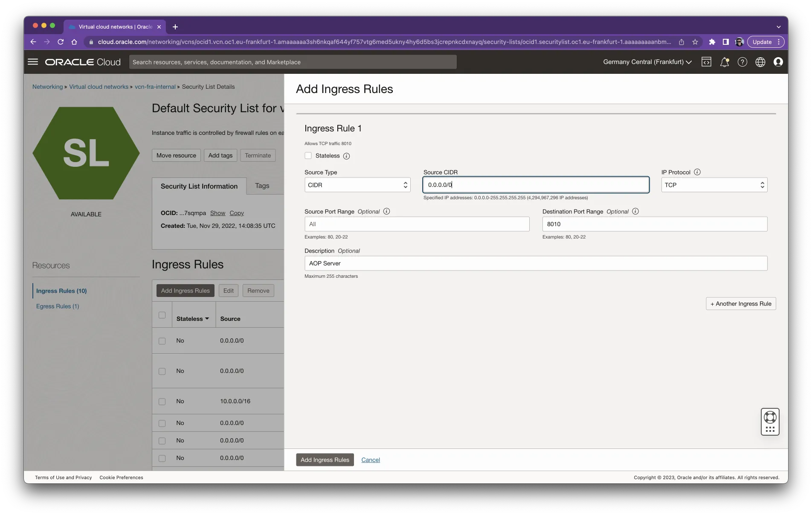Click the Destination Port Range info icon
Viewport: 812px width, 515px height.
pos(635,211)
